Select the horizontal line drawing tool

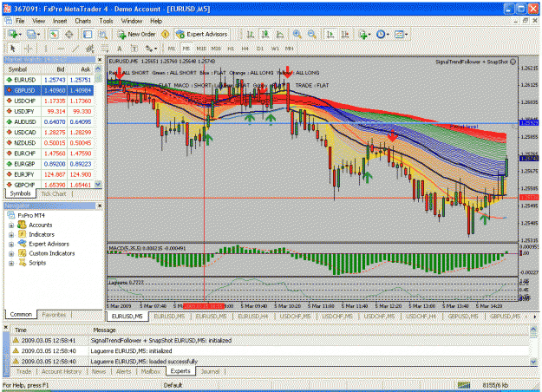coord(61,49)
